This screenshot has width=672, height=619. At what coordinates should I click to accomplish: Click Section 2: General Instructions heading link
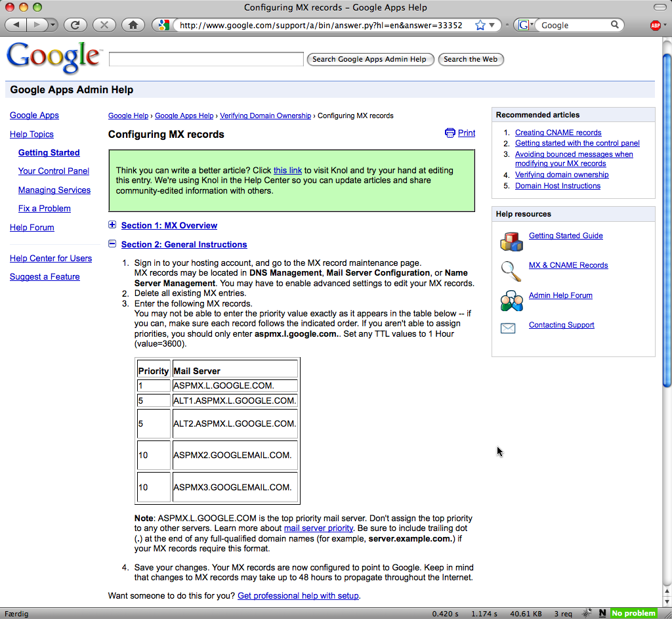[x=184, y=244]
